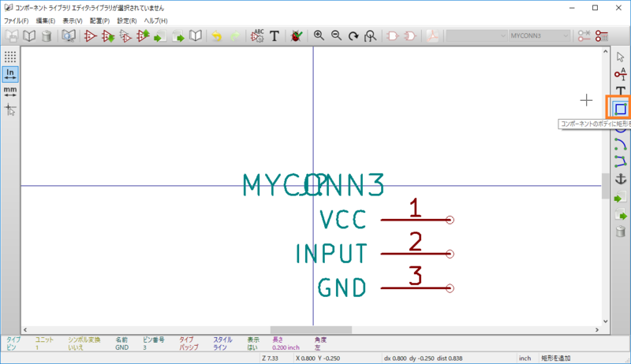Click the create new component icon
631x364 pixels.
coord(90,36)
